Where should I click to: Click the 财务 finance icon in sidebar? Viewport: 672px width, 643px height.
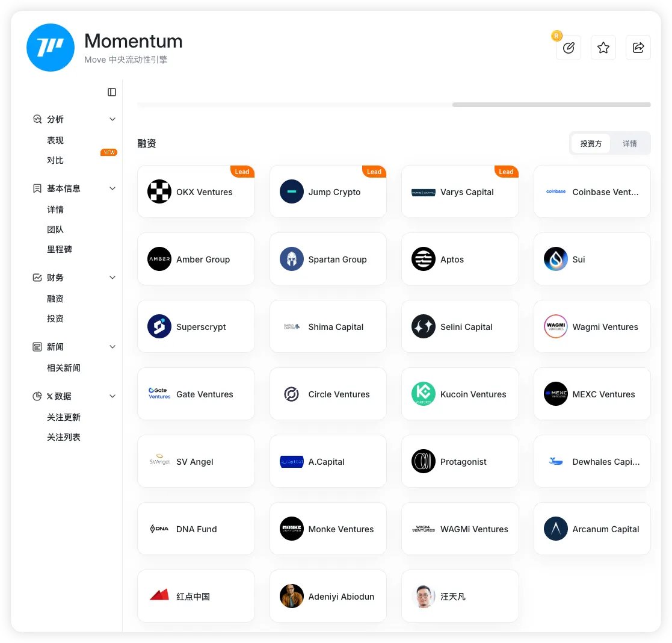37,278
